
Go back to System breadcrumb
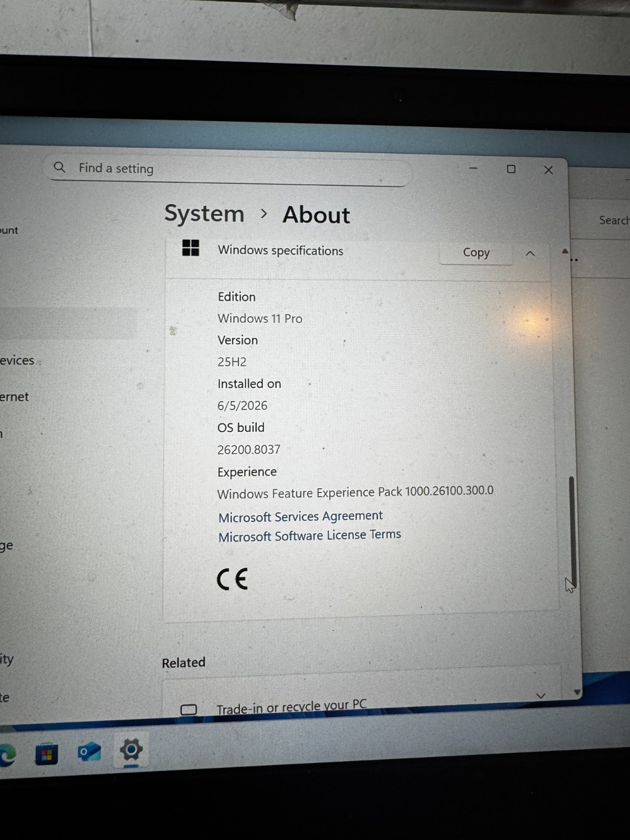tap(204, 213)
